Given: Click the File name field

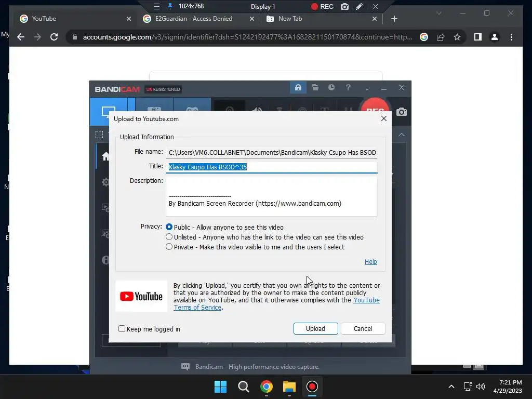Looking at the screenshot, I should click(271, 152).
